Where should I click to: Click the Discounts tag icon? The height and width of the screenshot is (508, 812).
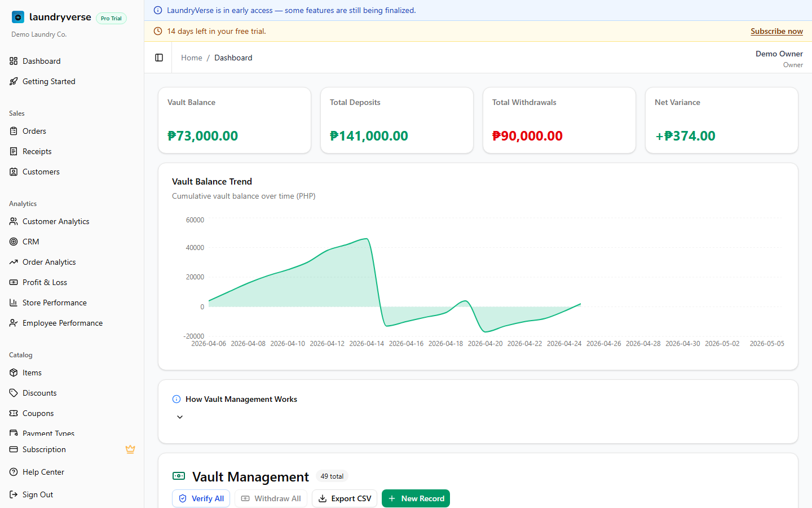coord(14,393)
